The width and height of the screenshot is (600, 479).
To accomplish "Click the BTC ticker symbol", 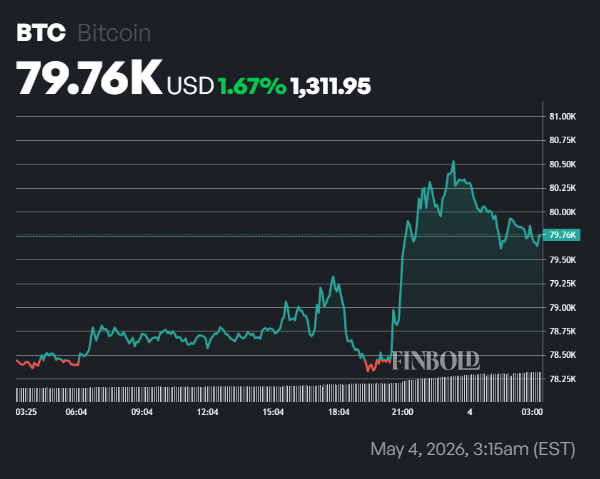I will click(x=41, y=33).
